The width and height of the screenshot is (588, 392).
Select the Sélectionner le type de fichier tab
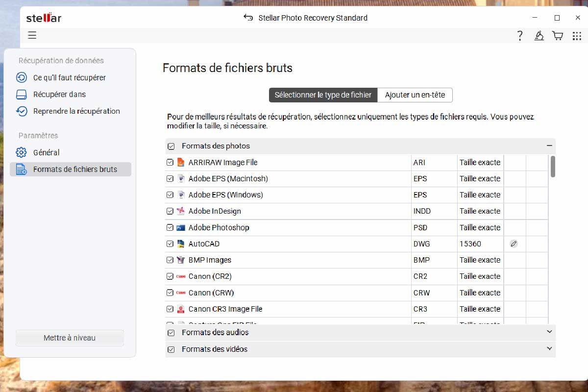(x=323, y=95)
